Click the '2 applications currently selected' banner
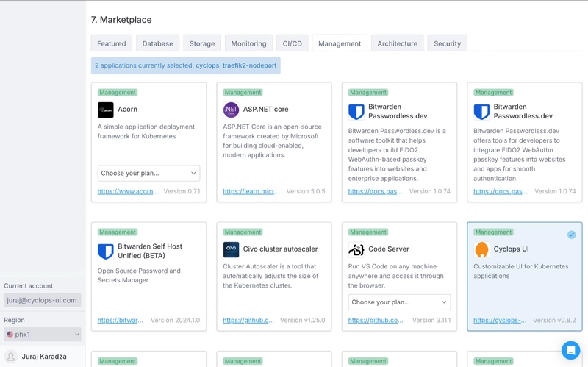The image size is (588, 367). tap(186, 65)
